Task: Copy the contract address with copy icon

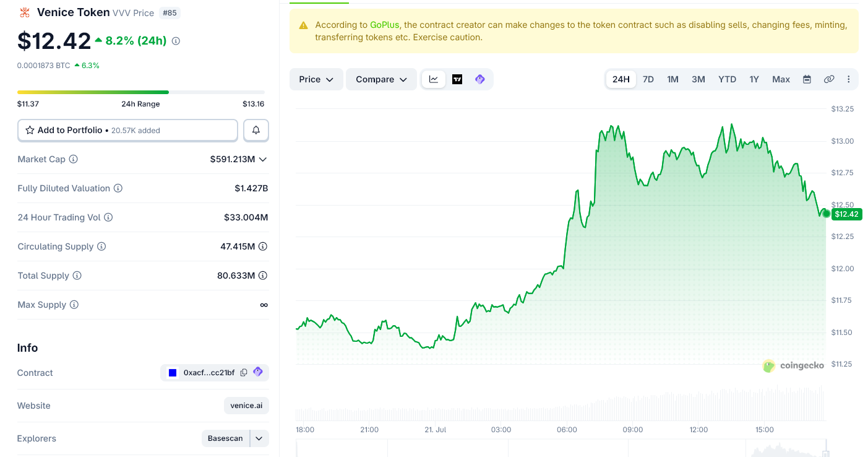Action: tap(244, 373)
